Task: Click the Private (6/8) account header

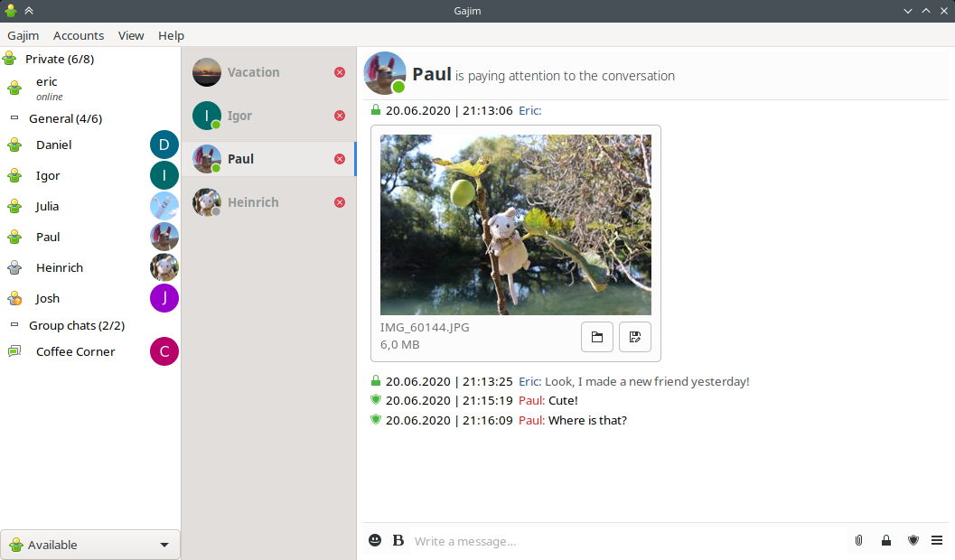Action: (x=90, y=59)
